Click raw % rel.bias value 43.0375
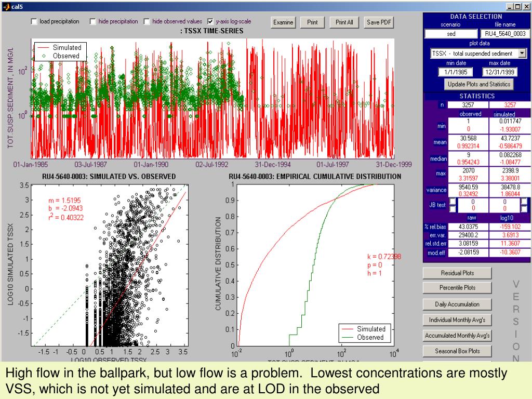 (x=468, y=227)
